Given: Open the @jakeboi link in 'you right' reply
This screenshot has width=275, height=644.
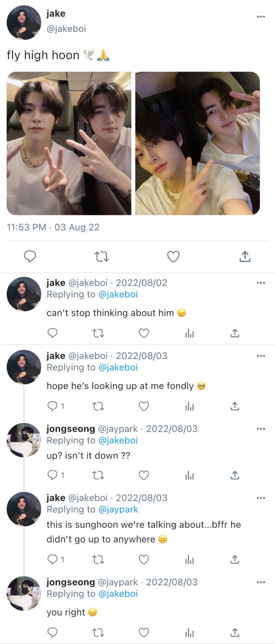Looking at the screenshot, I should coord(118,594).
